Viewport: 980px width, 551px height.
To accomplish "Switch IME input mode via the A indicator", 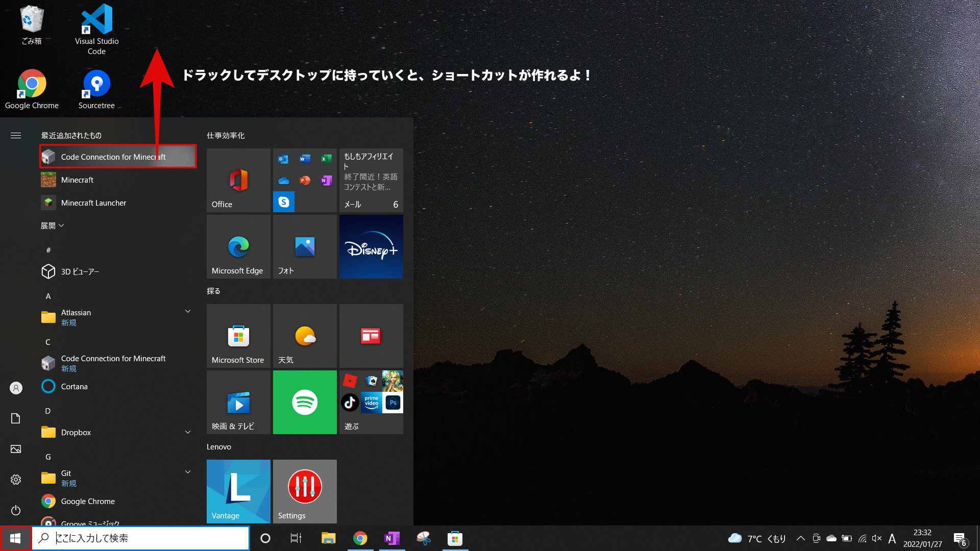I will point(892,538).
